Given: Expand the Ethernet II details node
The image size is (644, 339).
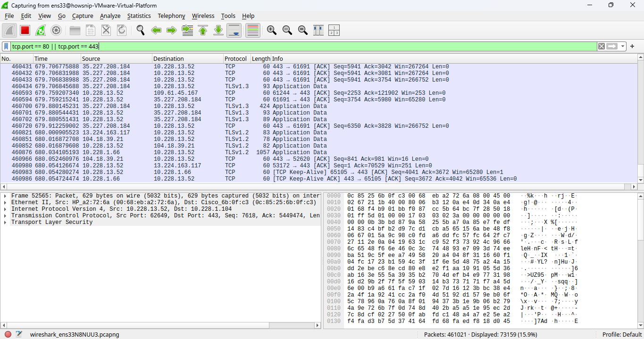Looking at the screenshot, I should pyautogui.click(x=5, y=202).
